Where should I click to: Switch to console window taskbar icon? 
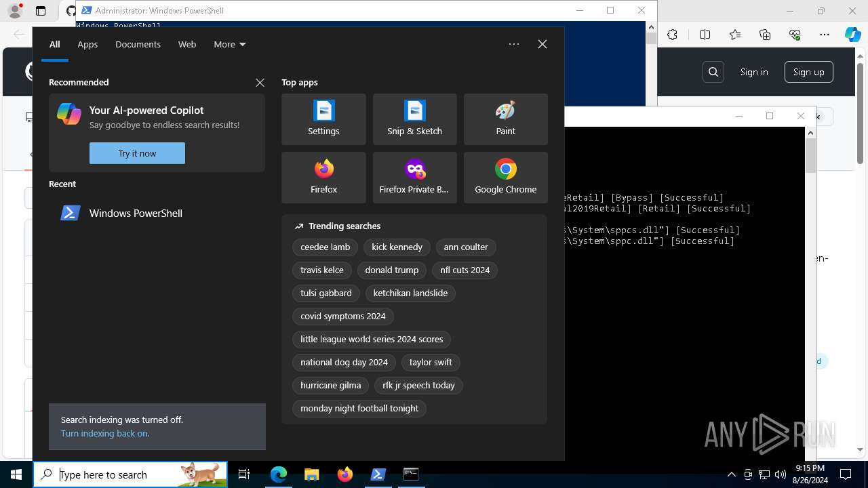pyautogui.click(x=411, y=474)
